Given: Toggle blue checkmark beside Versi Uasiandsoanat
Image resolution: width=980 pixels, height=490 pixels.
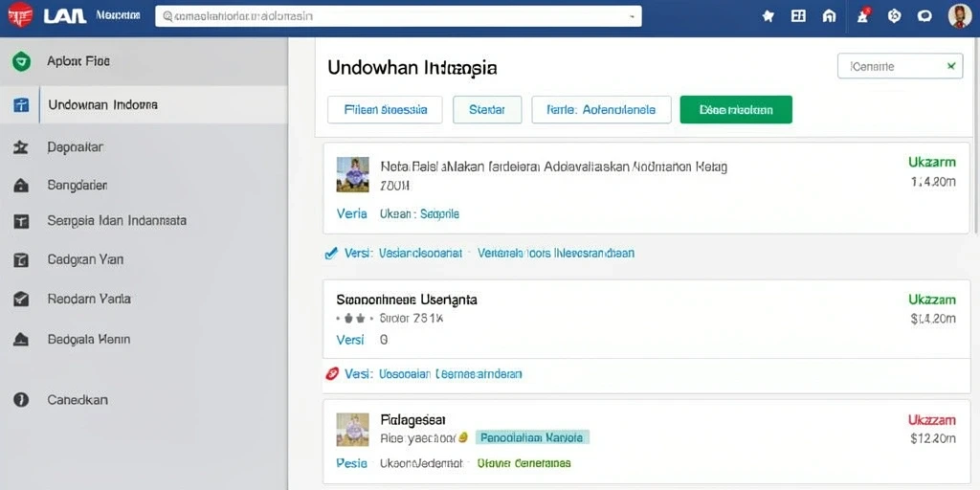Looking at the screenshot, I should tap(332, 253).
